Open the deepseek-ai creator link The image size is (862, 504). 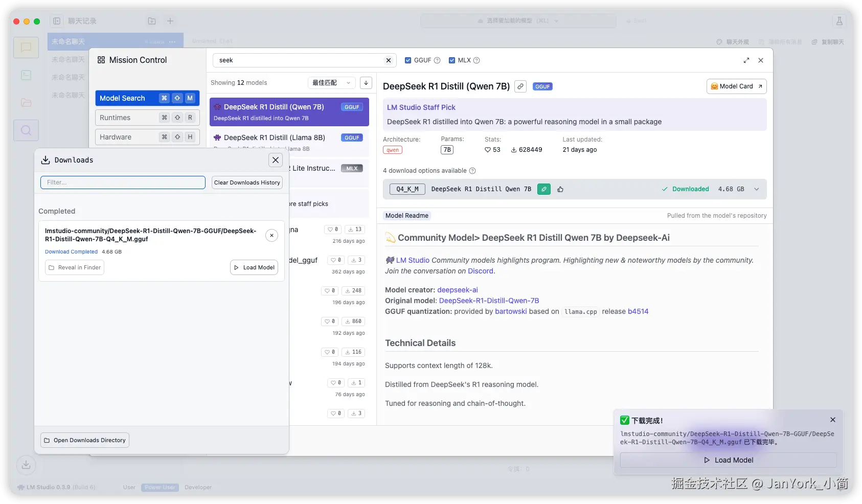[x=458, y=290]
